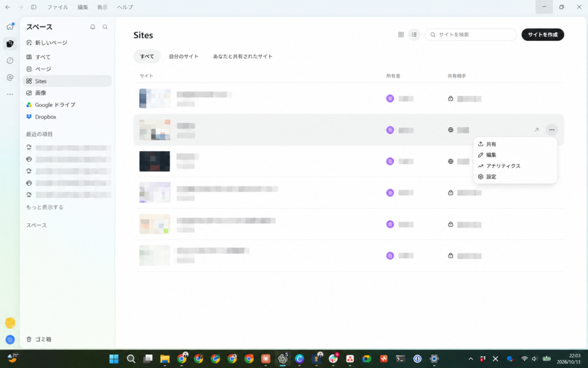Open the three-dots More icon in the left rail
The height and width of the screenshot is (368, 588).
pos(10,94)
